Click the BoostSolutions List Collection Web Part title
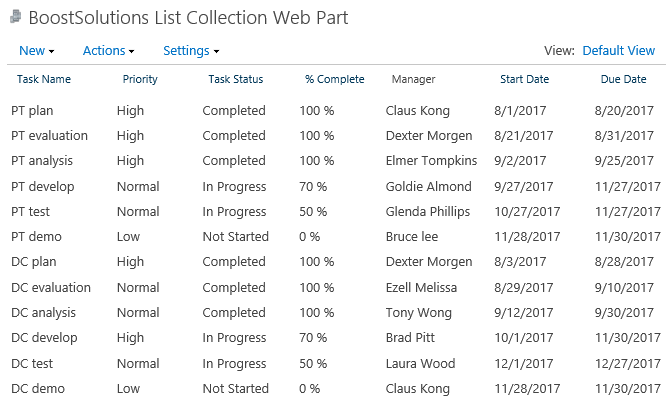Screen dimensions: 666x407 (x=188, y=18)
